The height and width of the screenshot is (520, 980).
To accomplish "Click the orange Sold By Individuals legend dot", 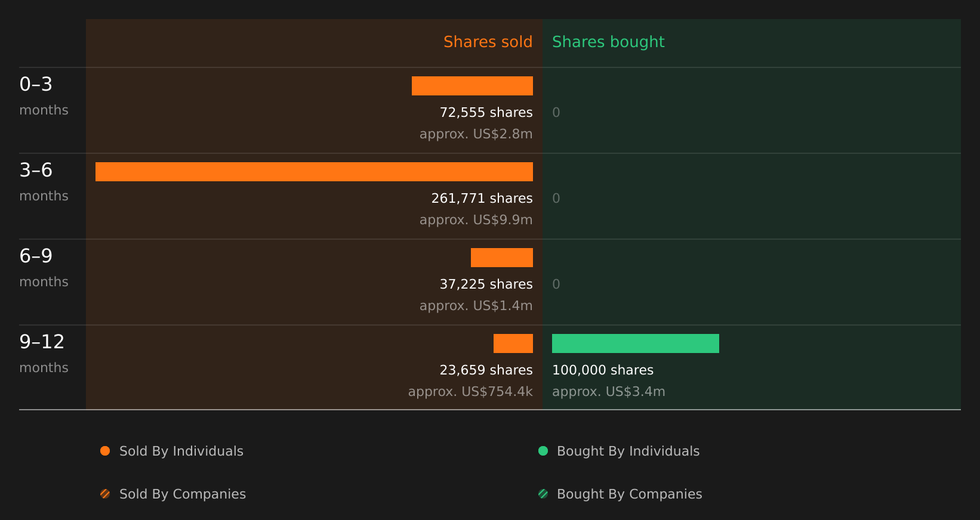I will (105, 451).
